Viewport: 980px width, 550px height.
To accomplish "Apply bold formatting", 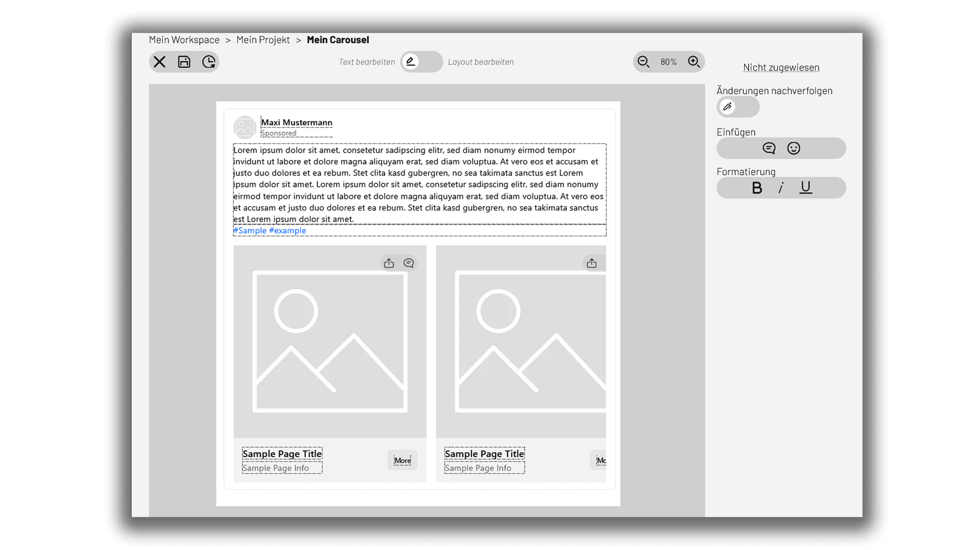I will pyautogui.click(x=757, y=188).
